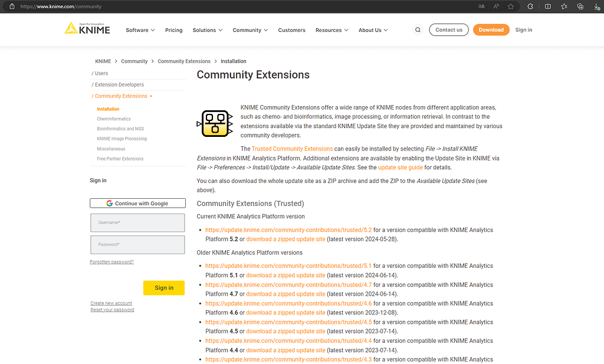
Task: Open browser downloads icon
Action: (x=597, y=6)
